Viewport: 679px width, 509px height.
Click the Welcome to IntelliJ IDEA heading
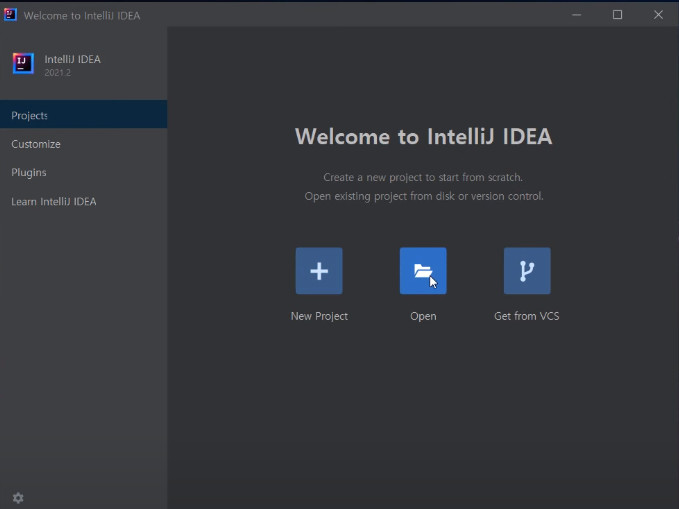[424, 136]
